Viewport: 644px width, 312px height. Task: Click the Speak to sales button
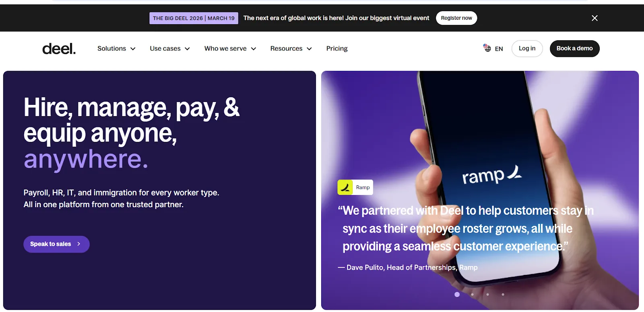coord(56,244)
